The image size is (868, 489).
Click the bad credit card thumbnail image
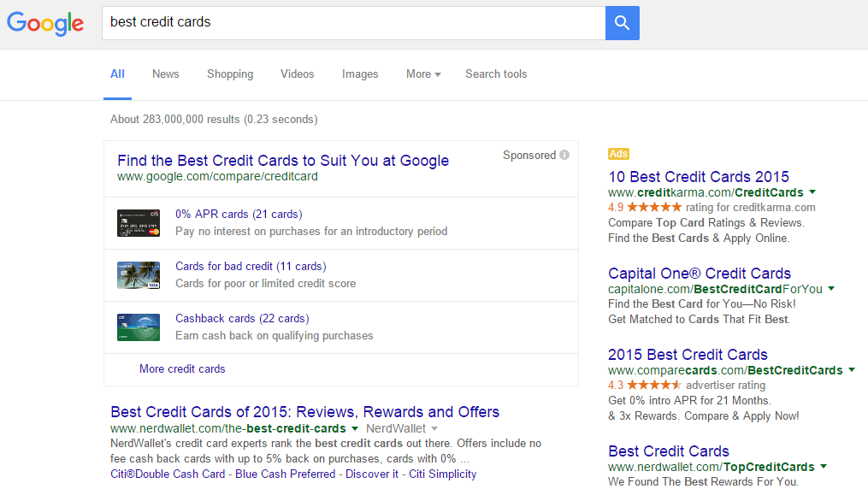pyautogui.click(x=139, y=275)
